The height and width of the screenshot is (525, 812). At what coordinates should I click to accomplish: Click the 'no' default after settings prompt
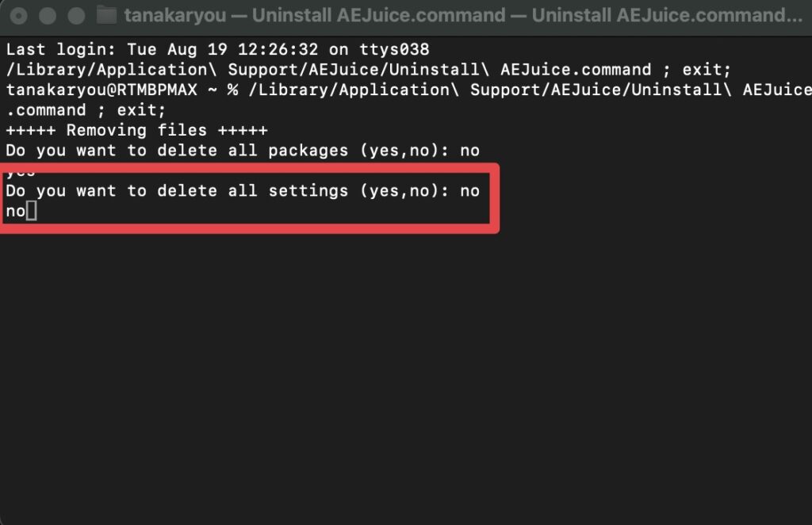469,192
